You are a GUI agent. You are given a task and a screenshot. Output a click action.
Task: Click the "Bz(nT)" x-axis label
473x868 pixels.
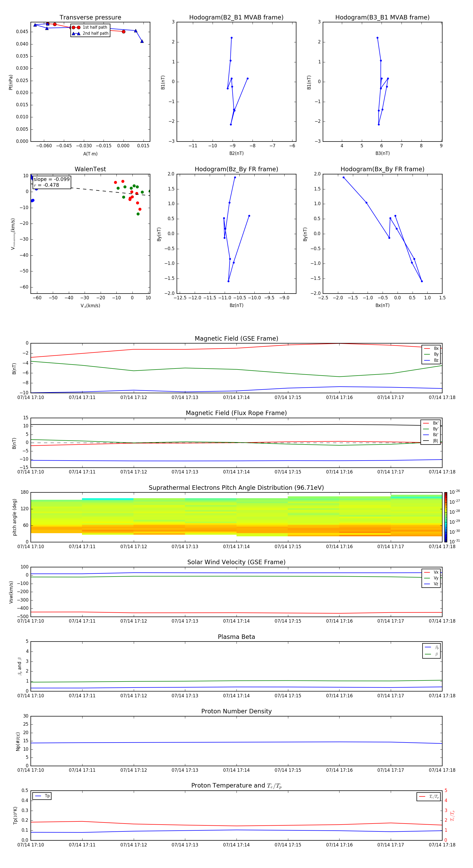click(x=236, y=305)
